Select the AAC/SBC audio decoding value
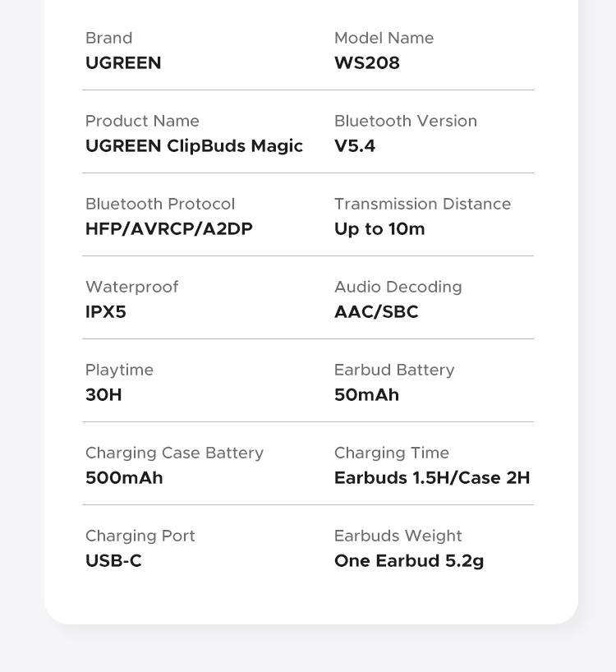 (375, 312)
